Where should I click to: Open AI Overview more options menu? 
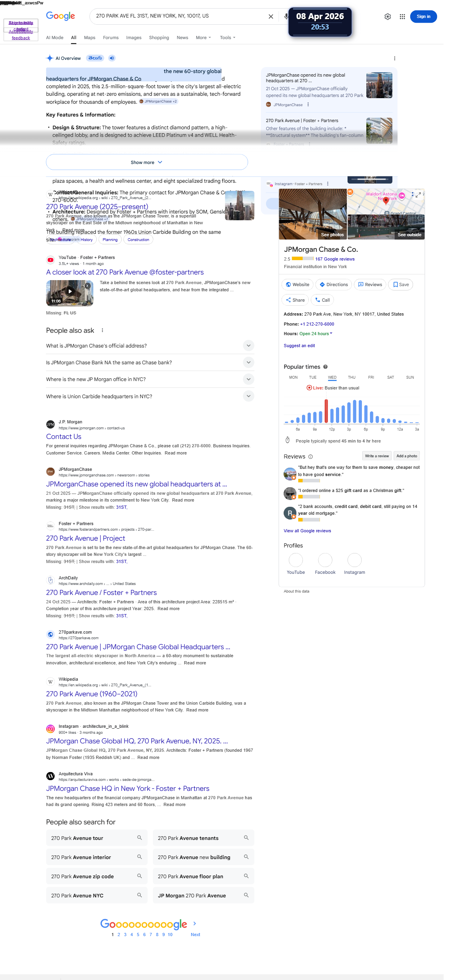(395, 58)
